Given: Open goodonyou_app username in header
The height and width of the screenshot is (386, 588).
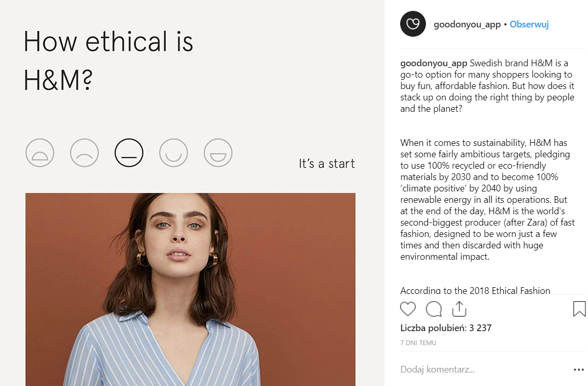Looking at the screenshot, I should tap(467, 24).
